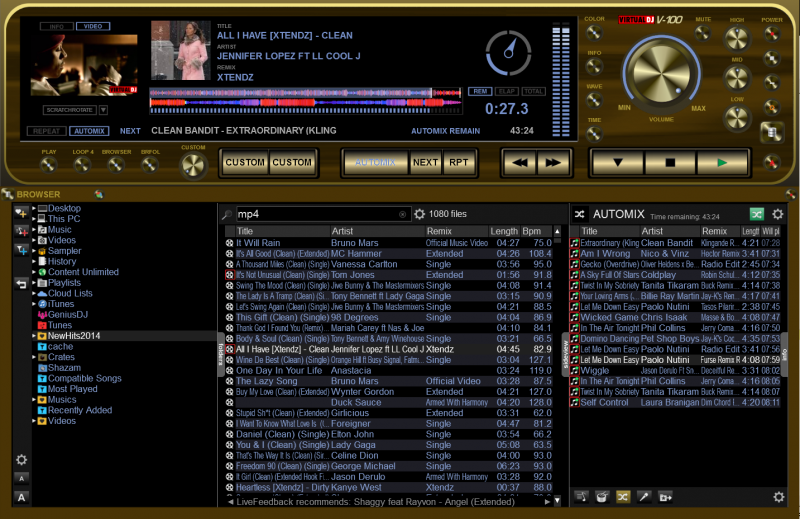
Task: Open the karaoke microphone icon in bottom toolbar
Action: pyautogui.click(x=644, y=497)
